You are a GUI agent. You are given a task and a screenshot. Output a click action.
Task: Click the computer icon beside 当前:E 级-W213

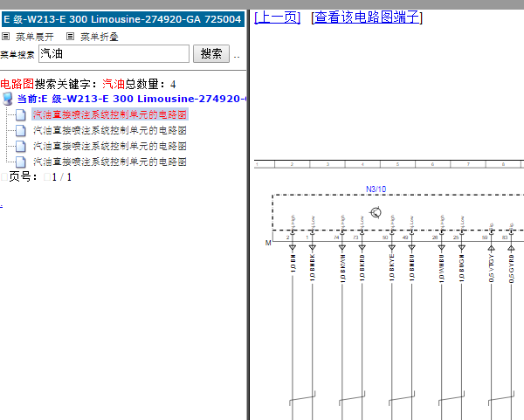click(x=7, y=99)
